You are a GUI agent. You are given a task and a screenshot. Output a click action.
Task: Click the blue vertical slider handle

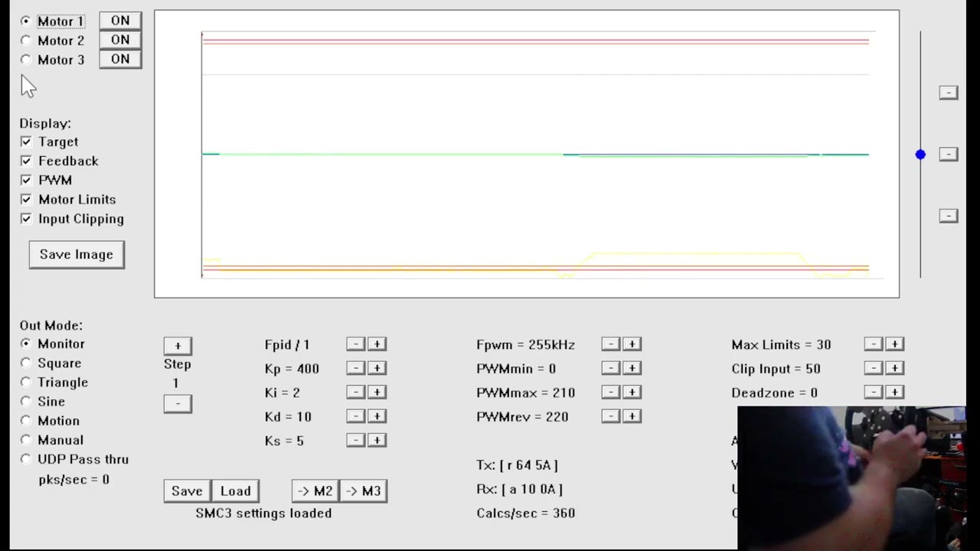920,155
